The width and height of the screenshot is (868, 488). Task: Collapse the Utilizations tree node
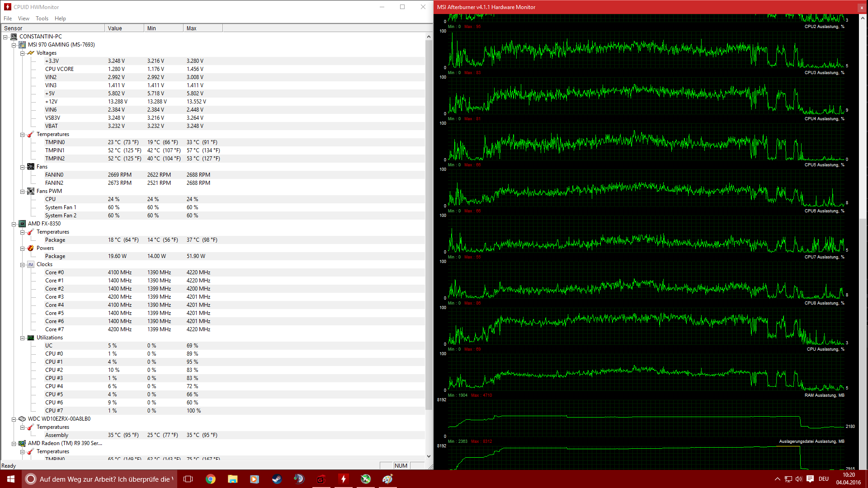22,338
